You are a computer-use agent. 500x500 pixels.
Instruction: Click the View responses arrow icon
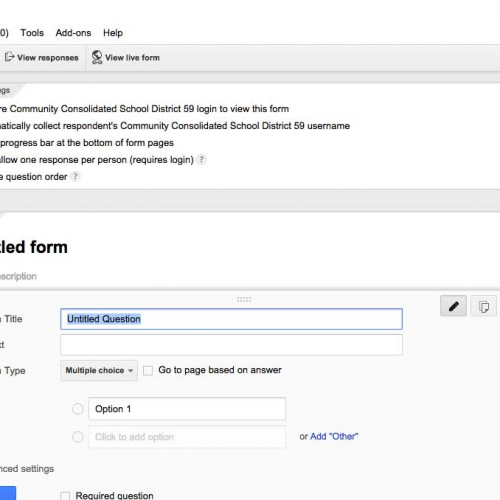9,57
